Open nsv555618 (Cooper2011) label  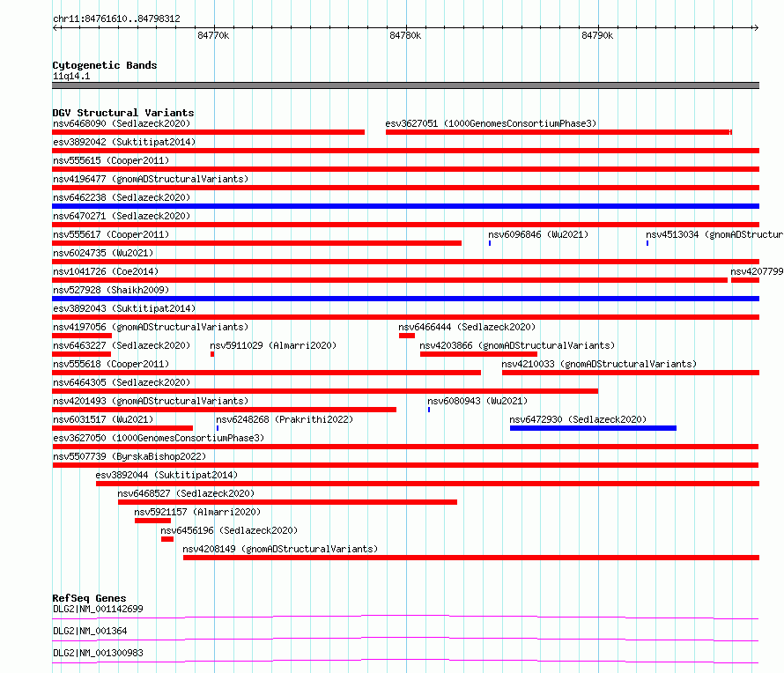(x=111, y=364)
